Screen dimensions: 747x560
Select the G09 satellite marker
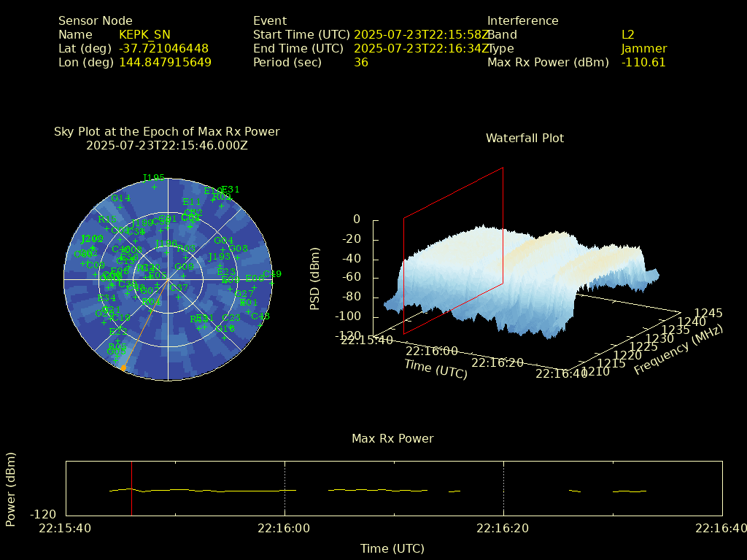pos(184,276)
